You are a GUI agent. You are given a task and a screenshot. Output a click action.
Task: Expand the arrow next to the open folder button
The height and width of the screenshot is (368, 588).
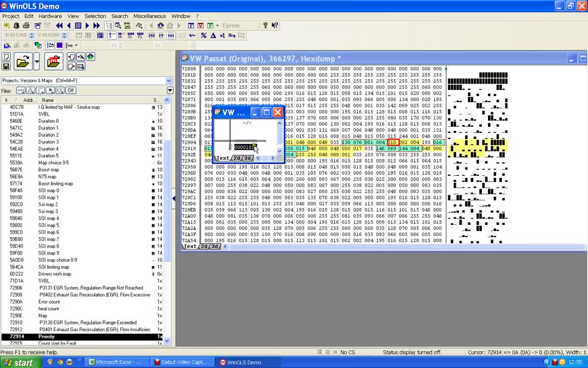point(37,62)
